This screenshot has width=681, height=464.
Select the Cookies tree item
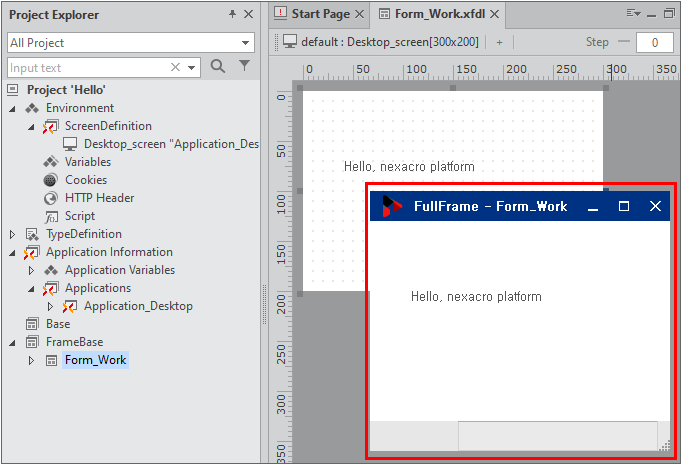[x=85, y=180]
